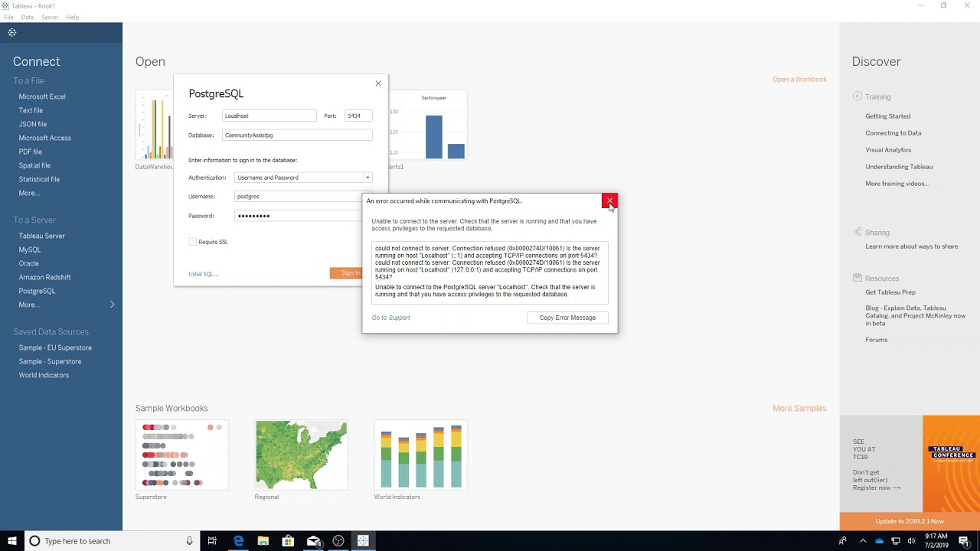The width and height of the screenshot is (980, 551).
Task: Close the PostgreSQL error message dialog
Action: (x=609, y=201)
